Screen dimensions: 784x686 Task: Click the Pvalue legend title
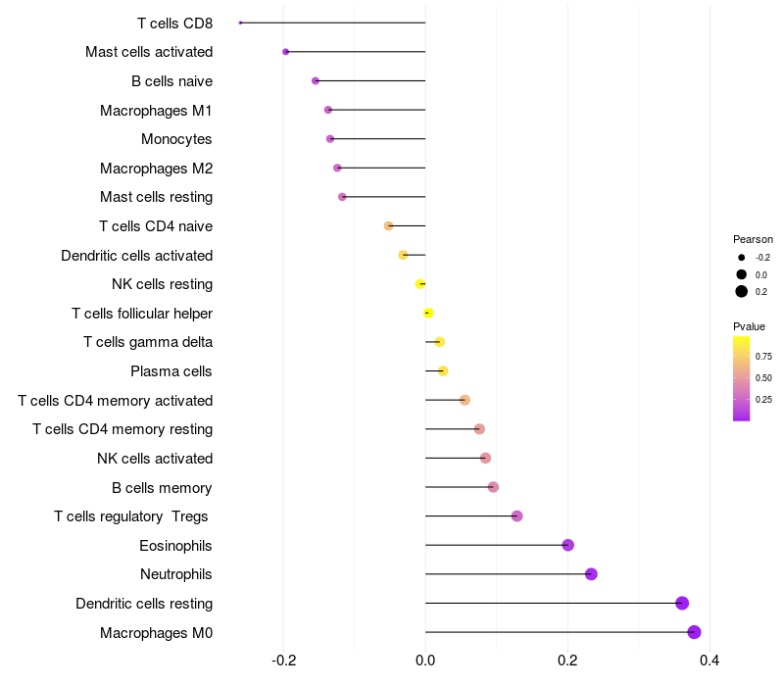749,326
